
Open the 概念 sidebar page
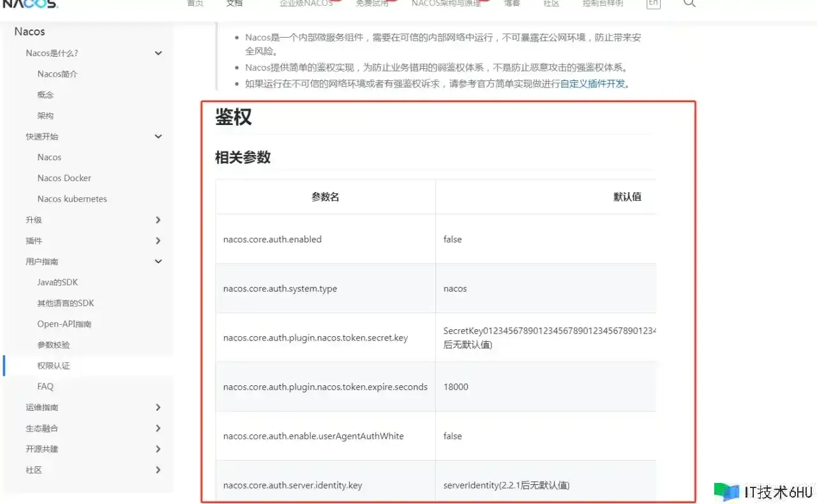(x=45, y=95)
